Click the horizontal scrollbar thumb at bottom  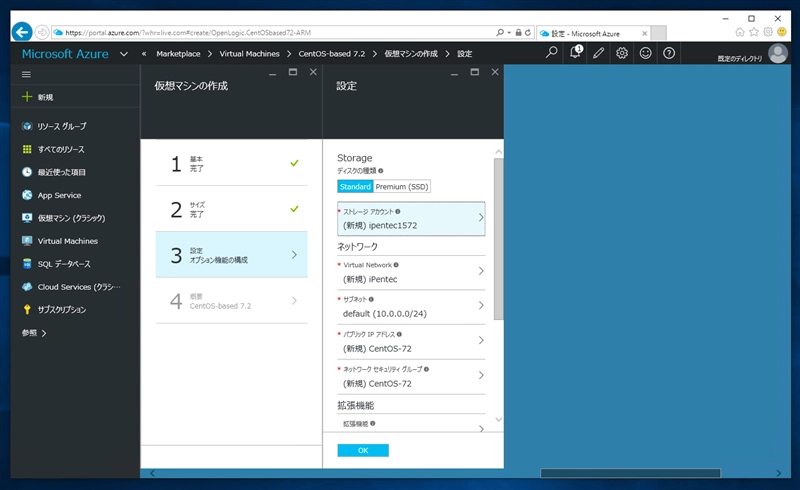pos(630,473)
